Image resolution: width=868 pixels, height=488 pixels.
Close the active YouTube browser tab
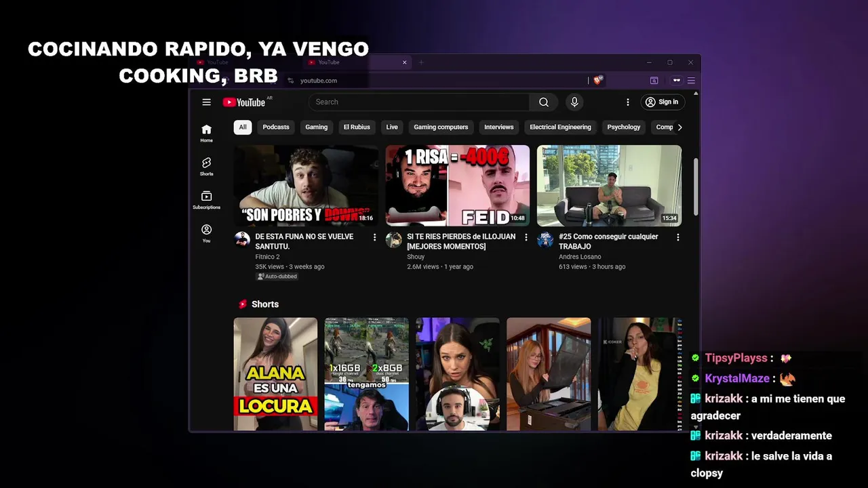[405, 62]
